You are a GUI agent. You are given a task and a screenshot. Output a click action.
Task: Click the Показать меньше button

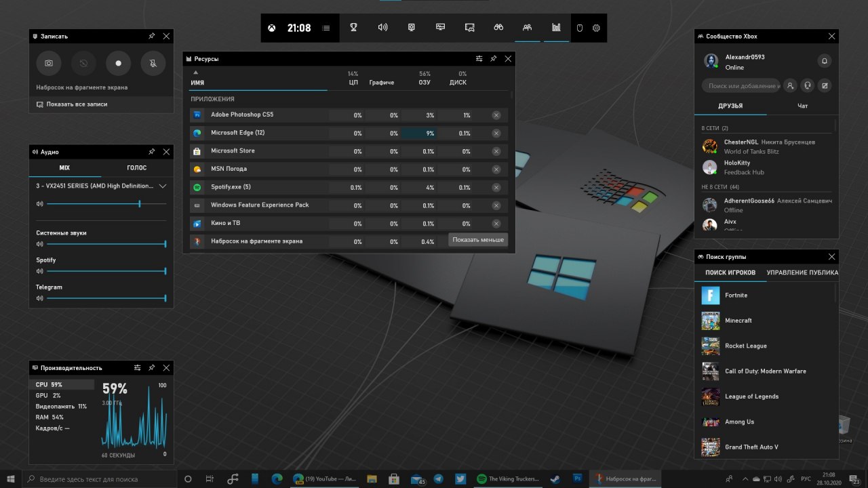(478, 240)
